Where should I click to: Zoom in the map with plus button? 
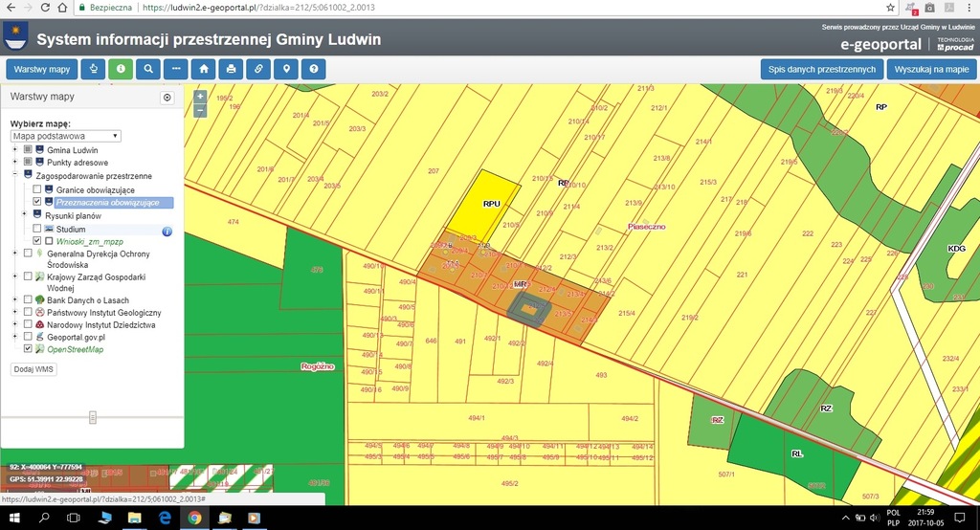[200, 97]
